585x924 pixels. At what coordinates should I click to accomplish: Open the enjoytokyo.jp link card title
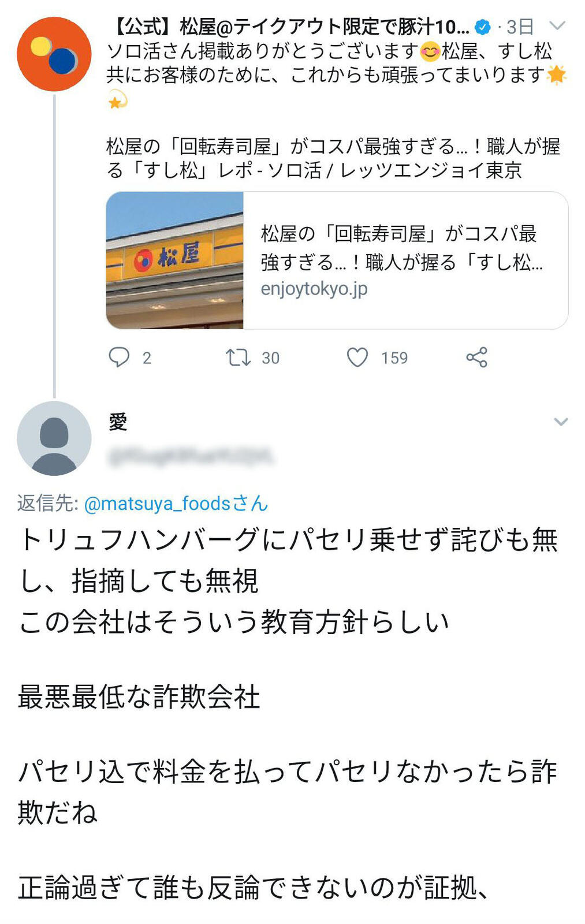[402, 248]
